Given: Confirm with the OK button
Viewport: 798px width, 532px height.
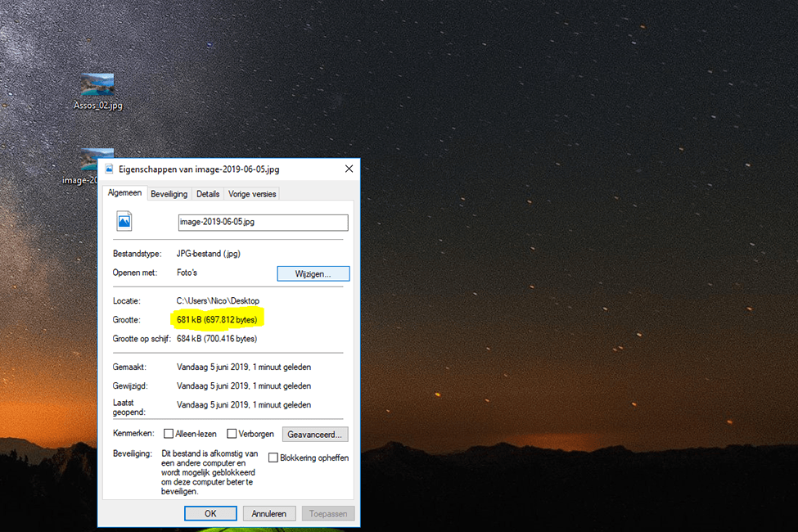Looking at the screenshot, I should click(210, 514).
